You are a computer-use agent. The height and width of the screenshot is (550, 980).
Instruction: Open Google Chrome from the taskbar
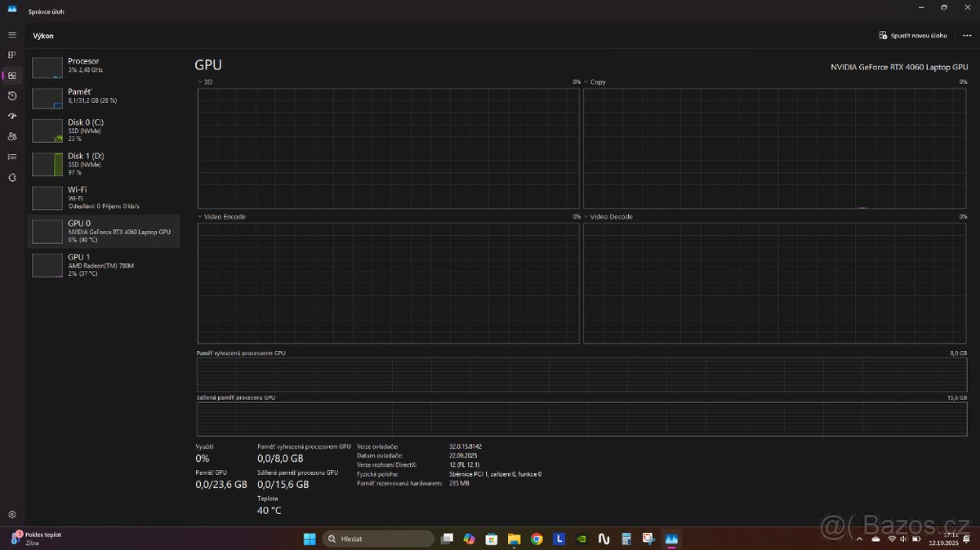(537, 539)
